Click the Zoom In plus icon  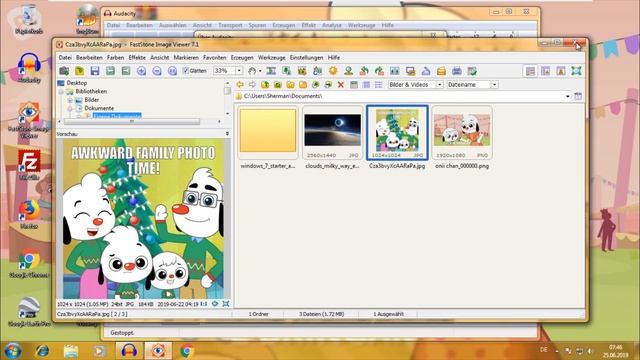click(141, 71)
